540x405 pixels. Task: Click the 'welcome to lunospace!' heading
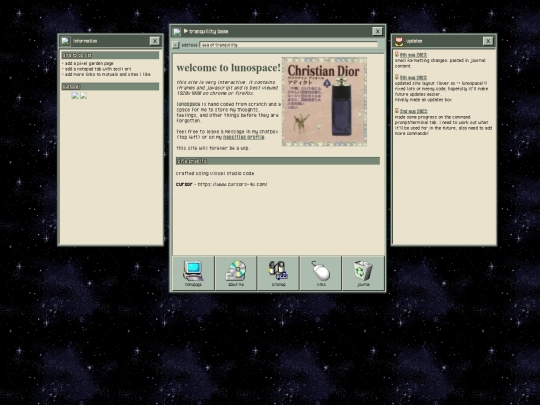[228, 68]
